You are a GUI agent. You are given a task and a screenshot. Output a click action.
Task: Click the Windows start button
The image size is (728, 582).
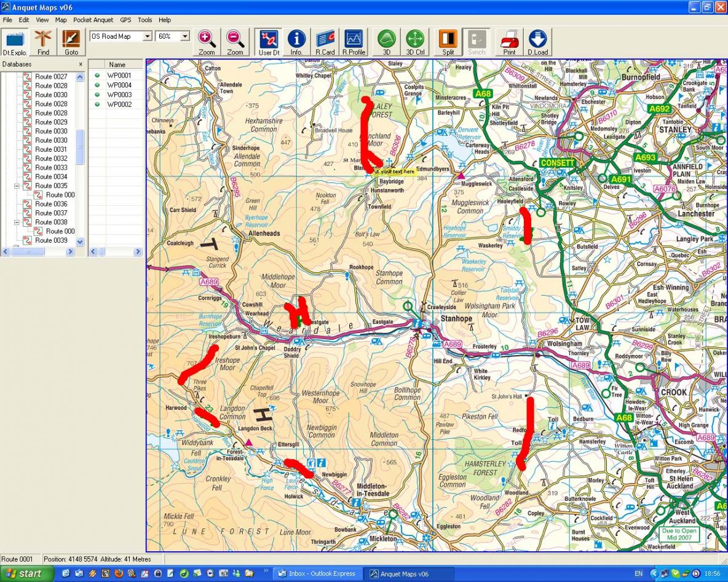(x=25, y=573)
